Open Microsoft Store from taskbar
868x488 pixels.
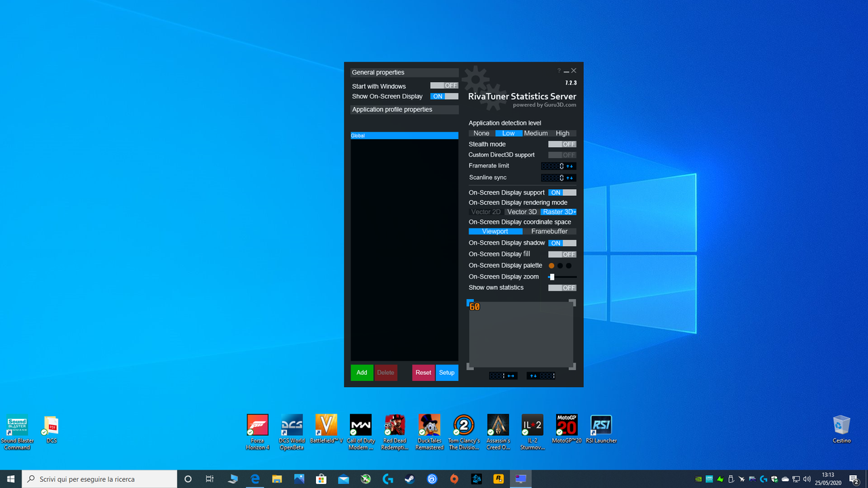pyautogui.click(x=321, y=479)
